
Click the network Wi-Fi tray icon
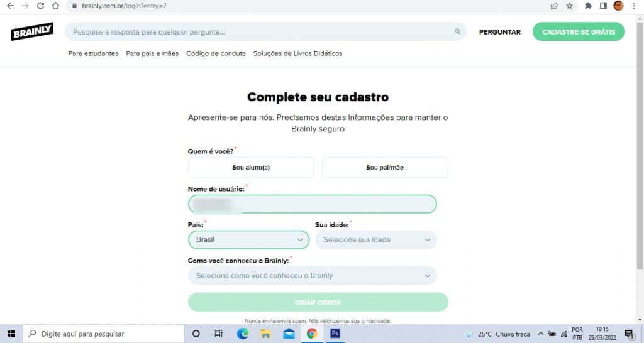tap(564, 334)
